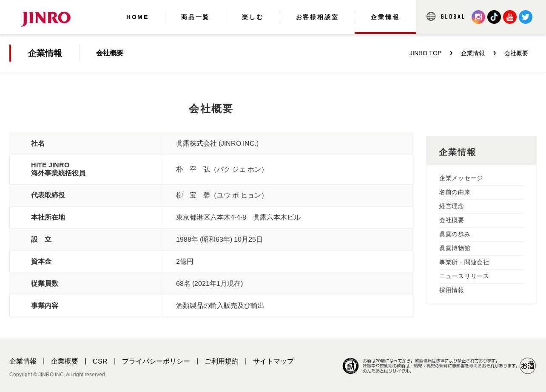Click the 2億円 capital value
Screen dimensions: 546x392
185,262
